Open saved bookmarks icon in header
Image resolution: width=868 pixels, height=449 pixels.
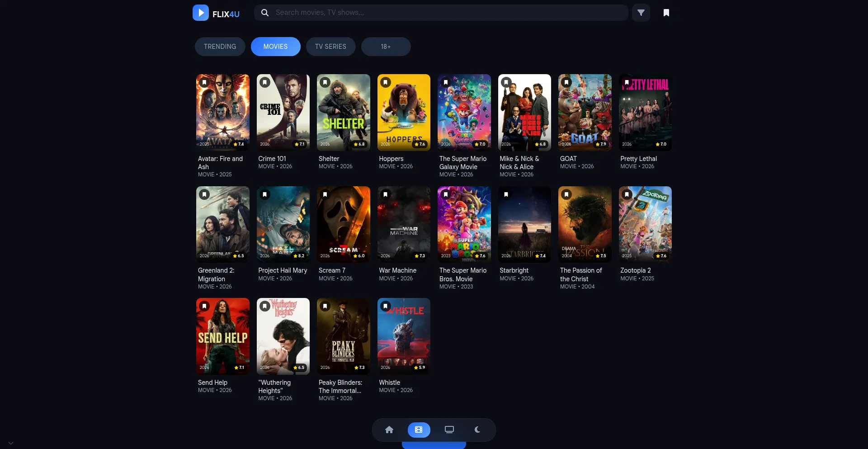tap(666, 13)
